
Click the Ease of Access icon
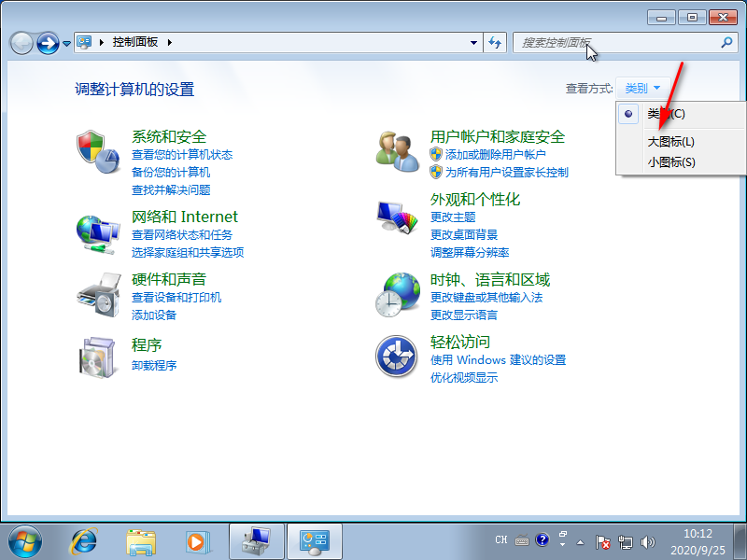coord(396,356)
